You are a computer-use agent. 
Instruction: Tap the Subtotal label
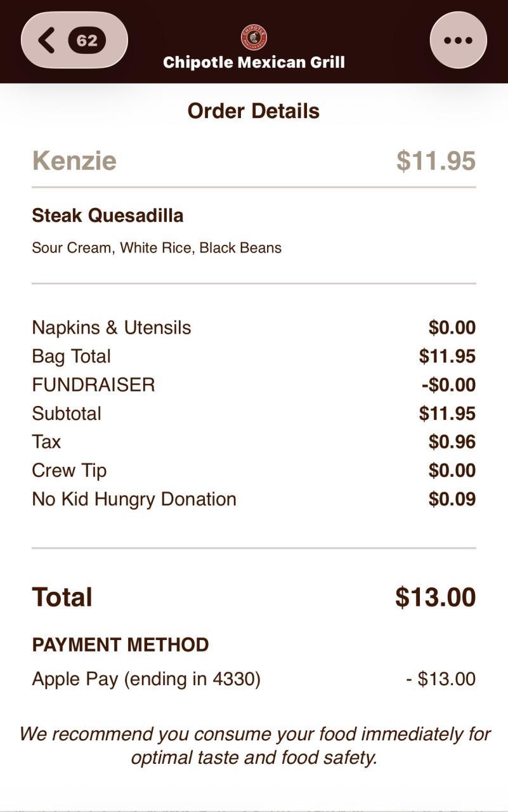coord(67,414)
